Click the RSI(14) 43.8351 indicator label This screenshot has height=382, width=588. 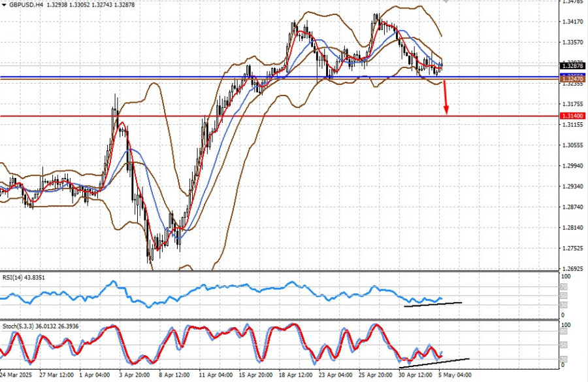tap(24, 277)
